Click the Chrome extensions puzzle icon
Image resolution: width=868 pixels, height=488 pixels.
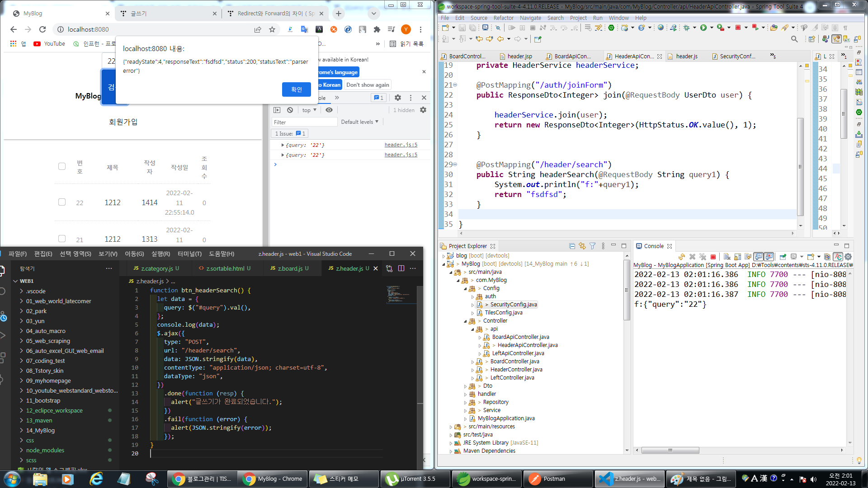click(377, 29)
